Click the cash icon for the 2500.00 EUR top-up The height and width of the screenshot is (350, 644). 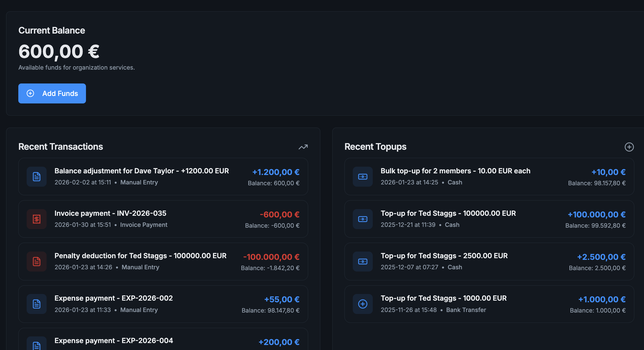pyautogui.click(x=363, y=262)
